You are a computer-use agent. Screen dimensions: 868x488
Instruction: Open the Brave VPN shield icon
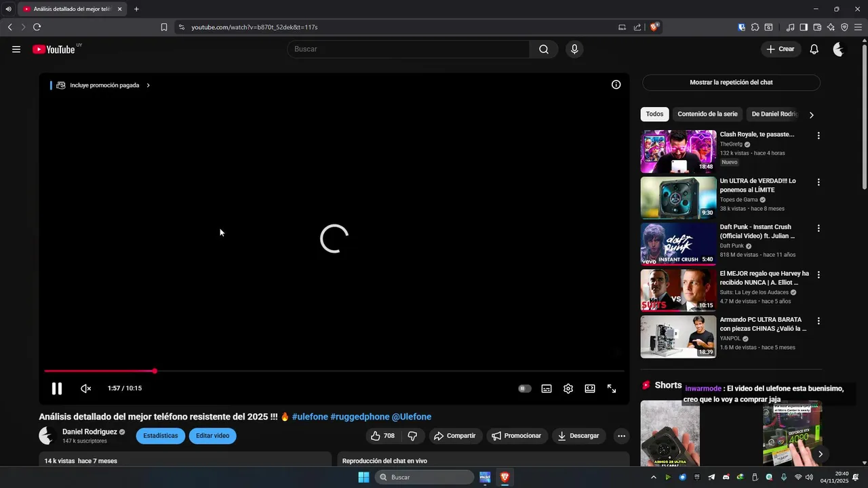[x=844, y=27]
